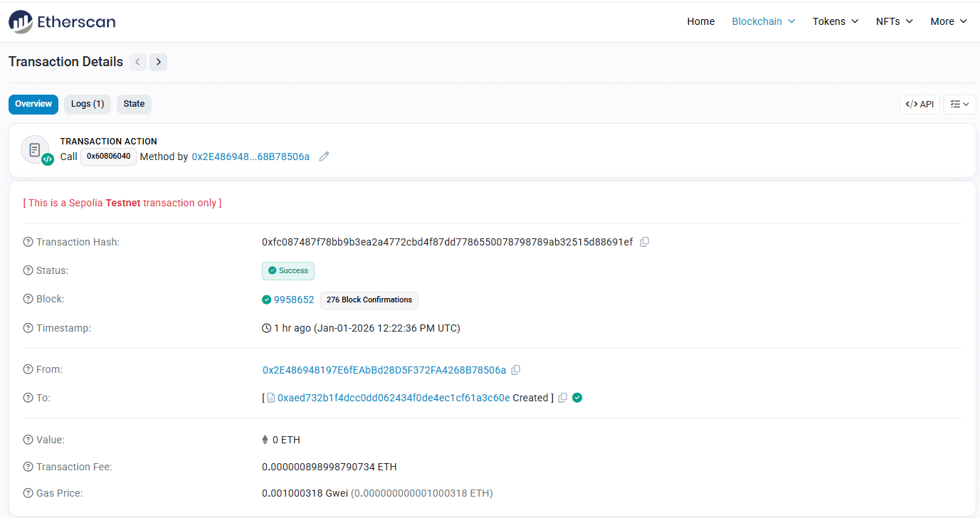Click the help icon beside To

pos(28,398)
